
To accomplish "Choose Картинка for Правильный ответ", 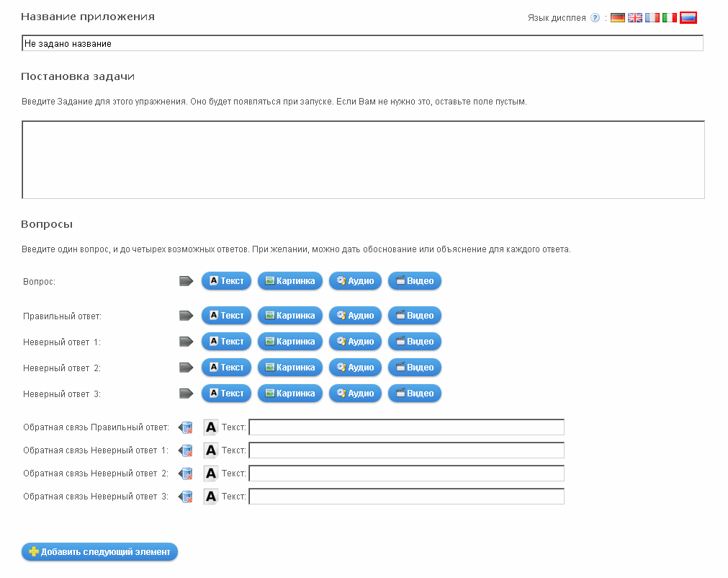I will 290,316.
